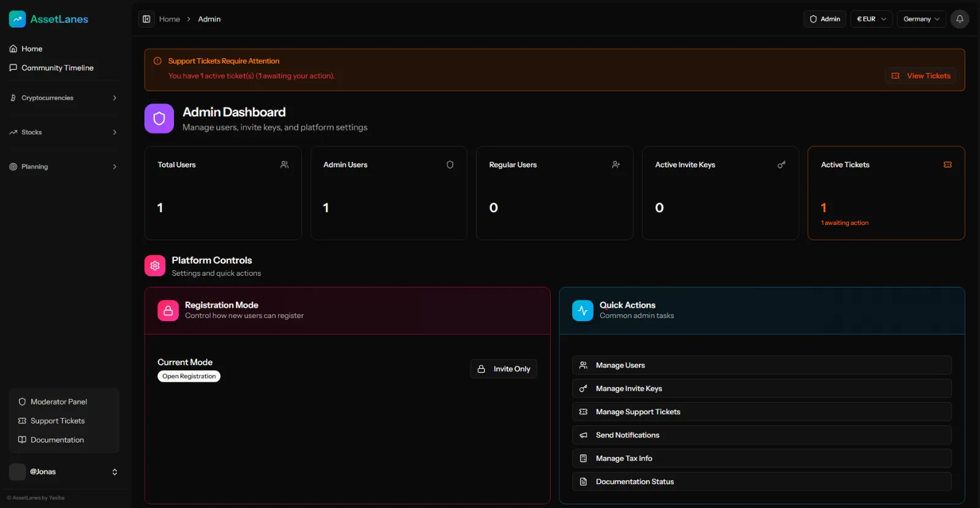
Task: Open Documentation Status quick action
Action: (x=762, y=482)
